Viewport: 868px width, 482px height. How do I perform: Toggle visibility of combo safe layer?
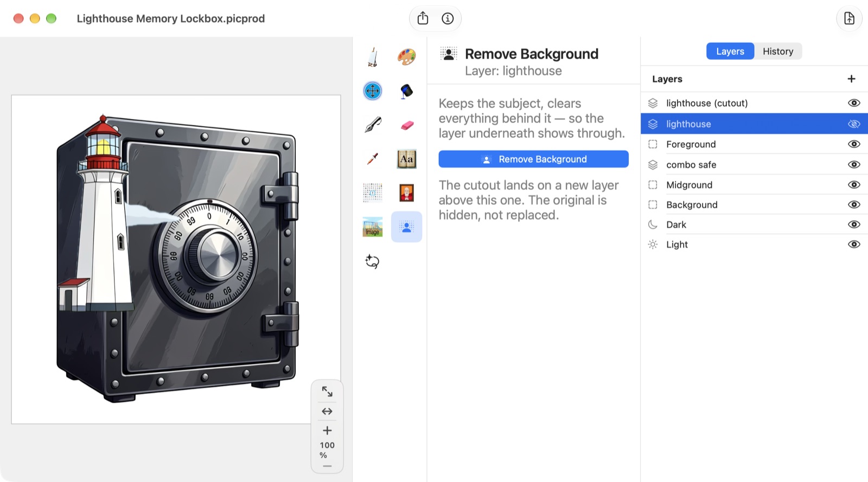[854, 165]
